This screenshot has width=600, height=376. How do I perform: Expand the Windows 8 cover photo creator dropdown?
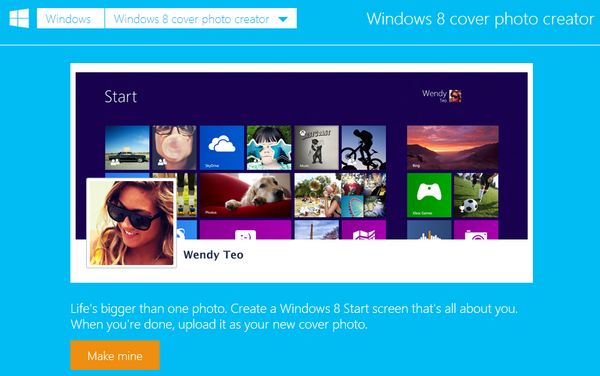point(201,18)
